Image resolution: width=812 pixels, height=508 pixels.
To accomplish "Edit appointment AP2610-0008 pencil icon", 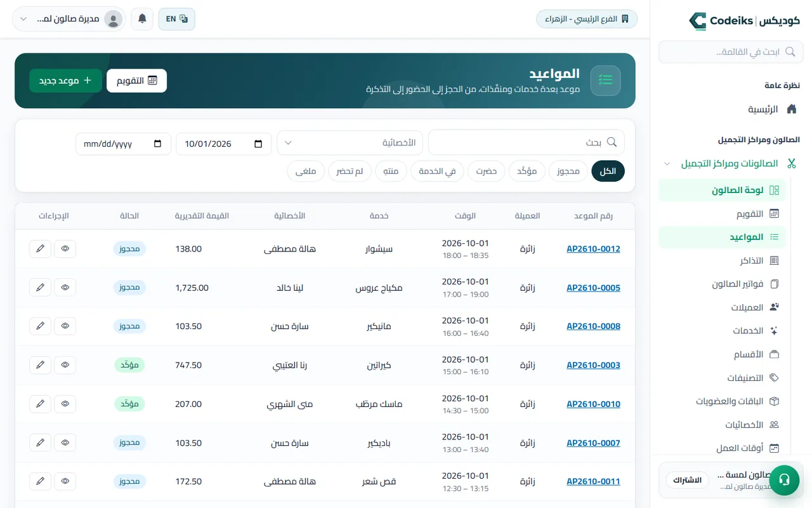I will click(x=41, y=326).
